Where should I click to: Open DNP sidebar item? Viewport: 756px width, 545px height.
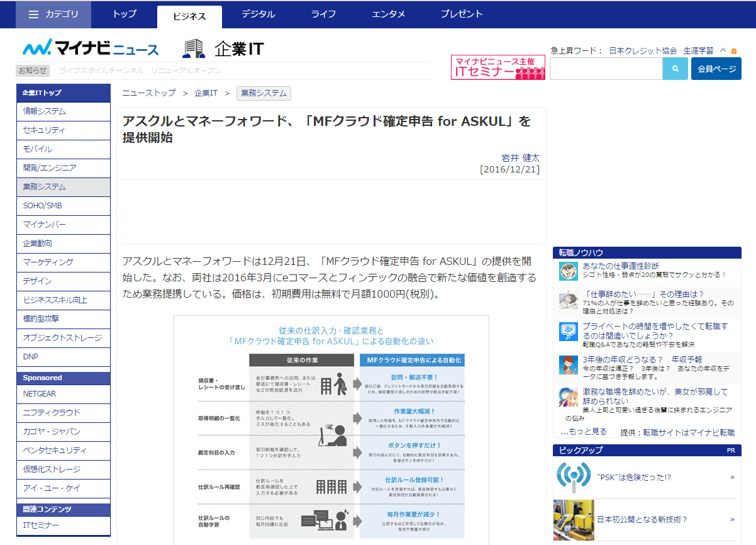(63, 357)
